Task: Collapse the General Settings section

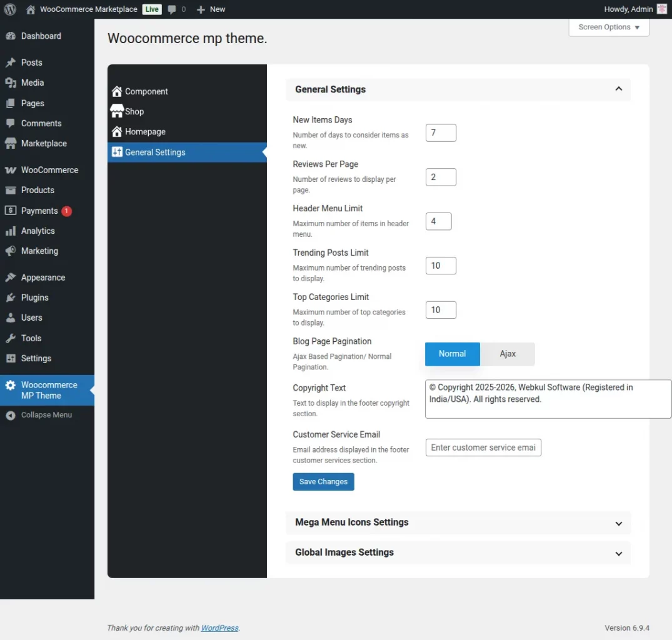Action: 458,89
